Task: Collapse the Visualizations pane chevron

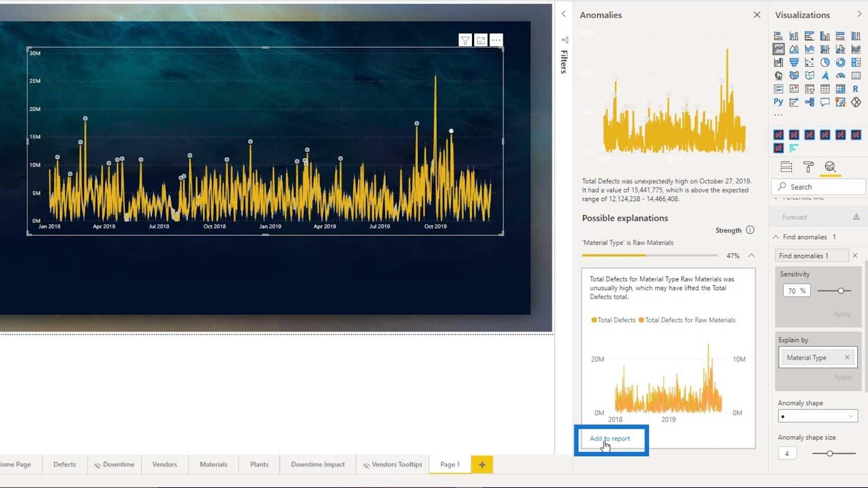Action: point(859,14)
